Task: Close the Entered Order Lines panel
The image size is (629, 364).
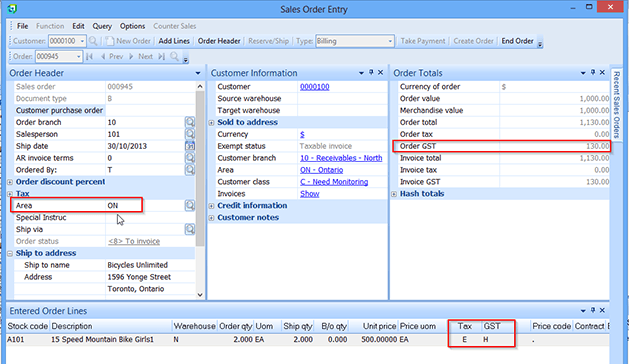Action: pos(602,310)
